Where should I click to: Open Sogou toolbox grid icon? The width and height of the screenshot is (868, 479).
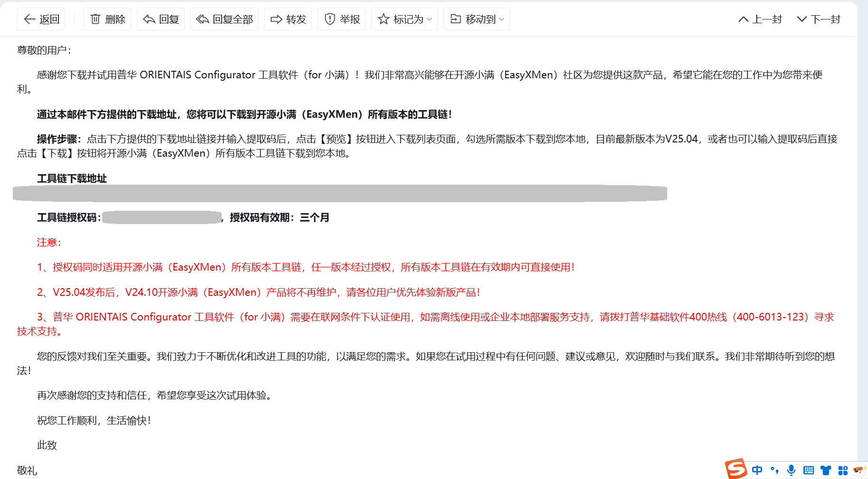tap(843, 470)
